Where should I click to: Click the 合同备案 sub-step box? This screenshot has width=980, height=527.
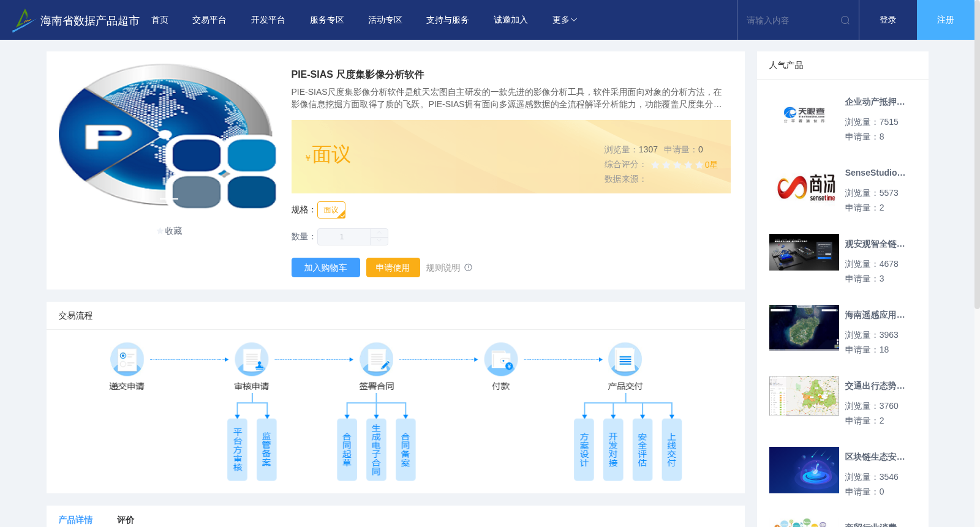tap(405, 449)
